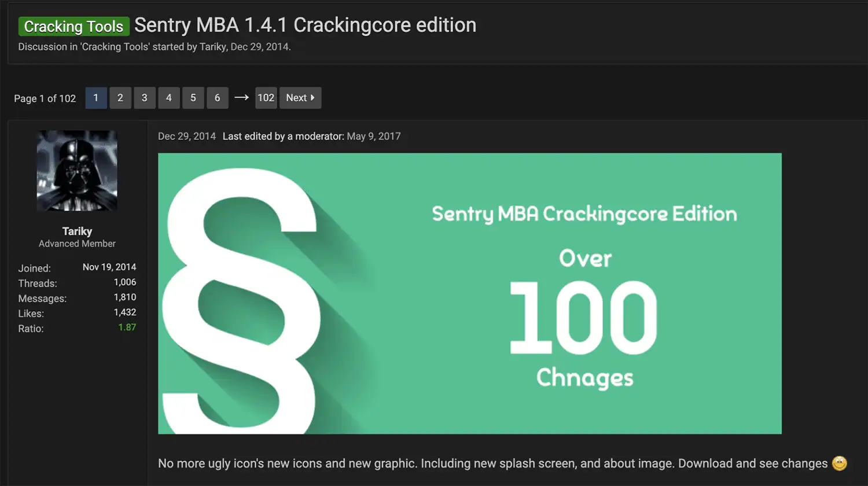The width and height of the screenshot is (868, 486).
Task: Click the arrow icon on the Next button
Action: click(x=312, y=98)
